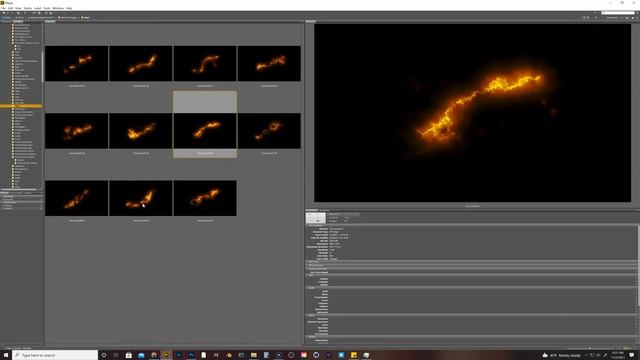Select fourth thumbnail in the middle row
Screen dimensions: 640x360
pos(269,131)
